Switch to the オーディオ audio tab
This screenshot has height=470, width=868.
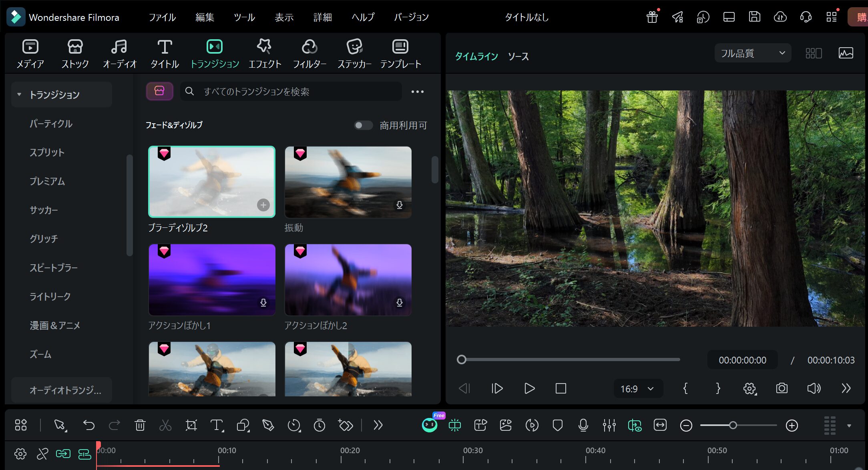119,54
